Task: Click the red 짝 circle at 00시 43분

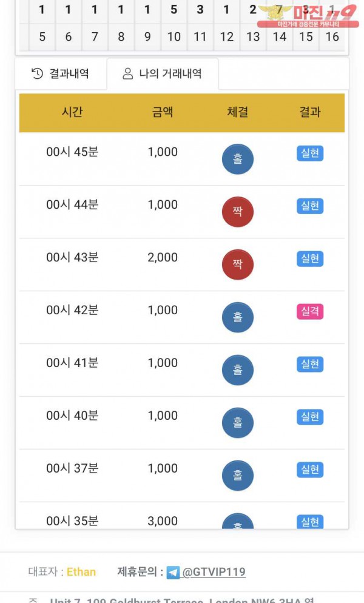Action: [237, 264]
